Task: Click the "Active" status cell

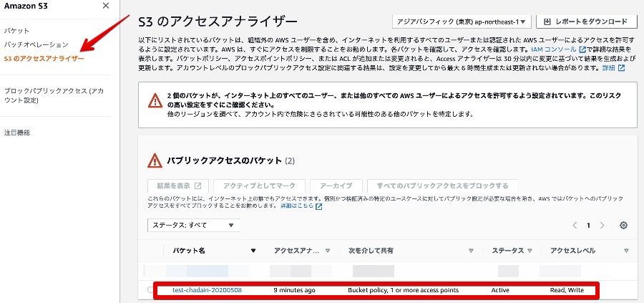Action: (500, 290)
